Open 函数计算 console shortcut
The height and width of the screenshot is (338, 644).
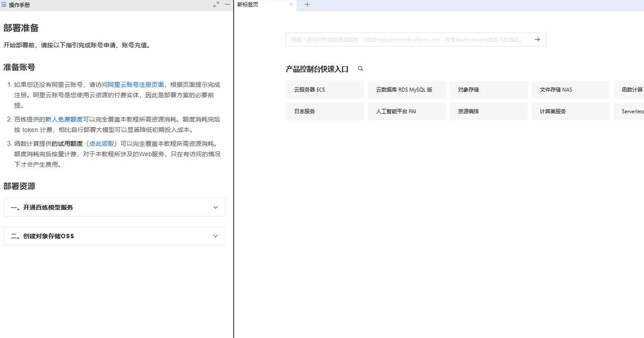pyautogui.click(x=629, y=90)
